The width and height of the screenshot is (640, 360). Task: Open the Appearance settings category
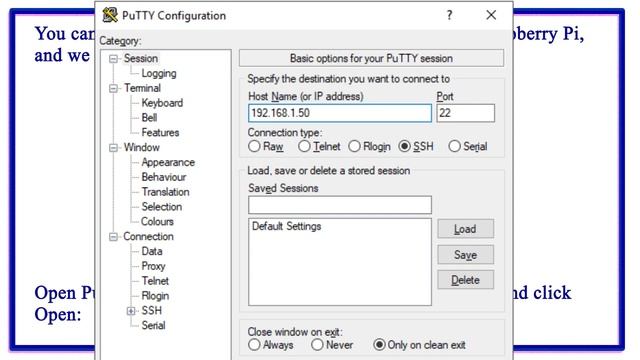[x=168, y=162]
